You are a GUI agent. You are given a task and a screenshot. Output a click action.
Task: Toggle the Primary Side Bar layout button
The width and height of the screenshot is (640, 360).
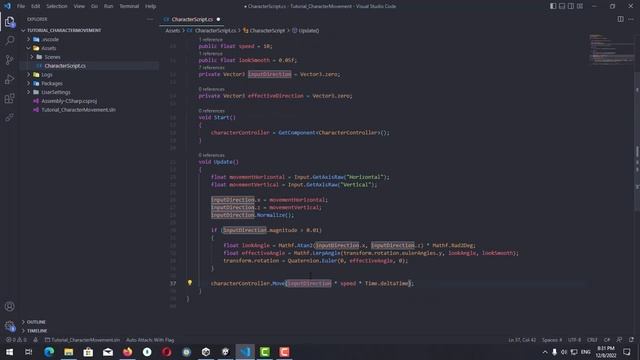pyautogui.click(x=553, y=6)
